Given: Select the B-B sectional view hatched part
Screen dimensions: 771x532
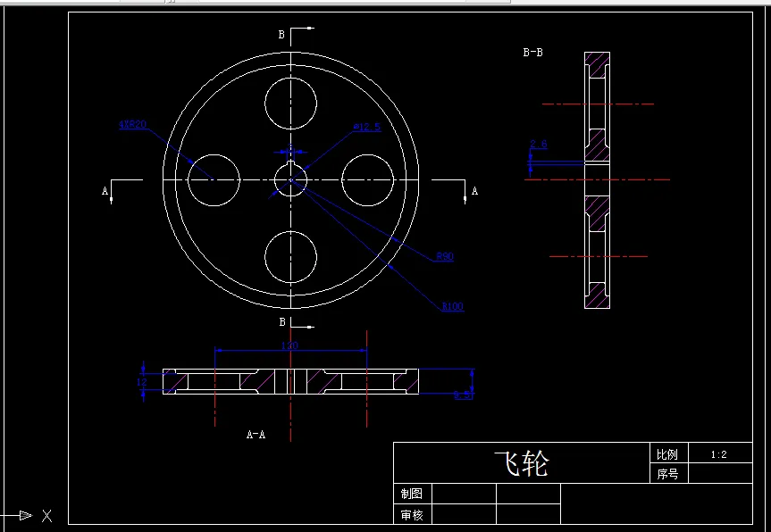Looking at the screenshot, I should tap(597, 180).
